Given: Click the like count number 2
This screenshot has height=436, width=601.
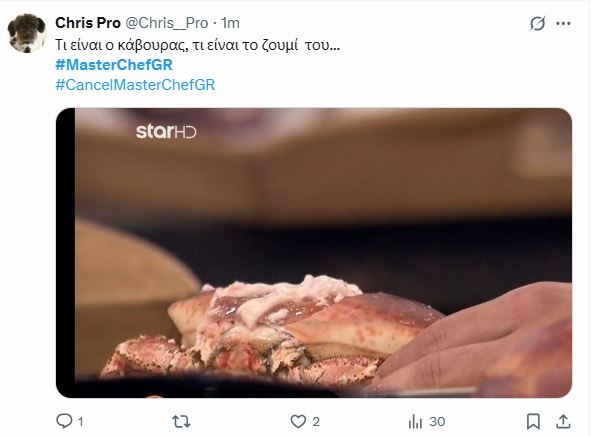Looking at the screenshot, I should [314, 419].
